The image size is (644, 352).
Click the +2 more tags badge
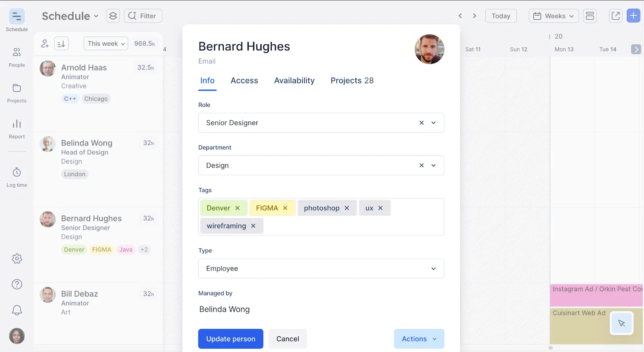(144, 250)
